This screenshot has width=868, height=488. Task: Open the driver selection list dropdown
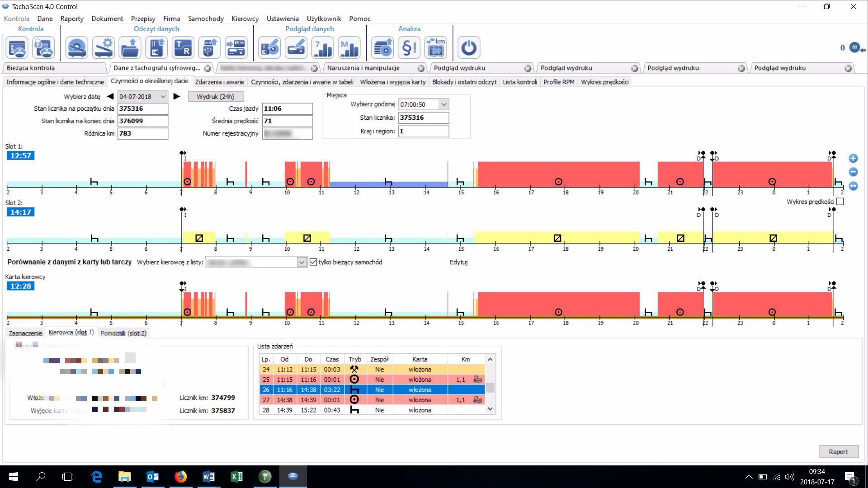(x=302, y=262)
